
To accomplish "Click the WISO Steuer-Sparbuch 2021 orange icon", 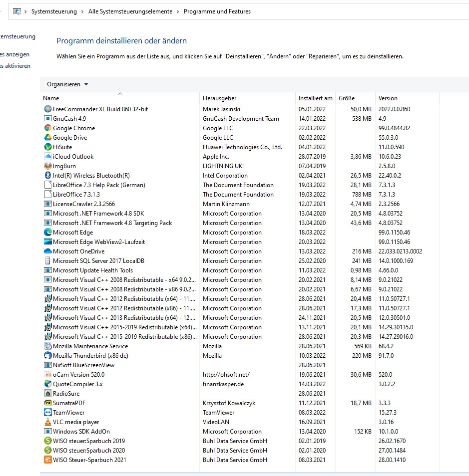I will [48, 460].
